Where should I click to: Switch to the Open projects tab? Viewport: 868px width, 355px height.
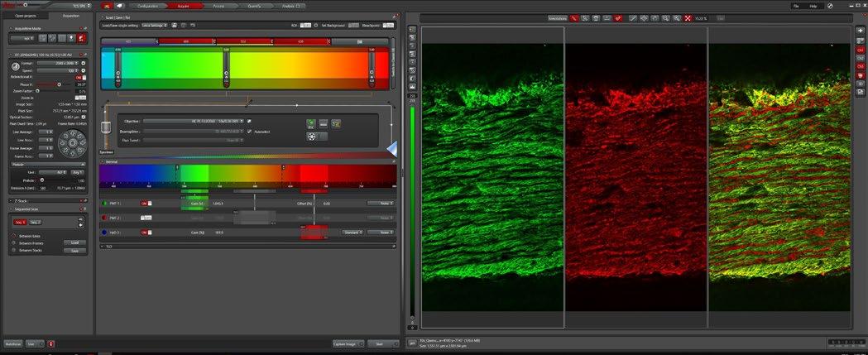25,16
